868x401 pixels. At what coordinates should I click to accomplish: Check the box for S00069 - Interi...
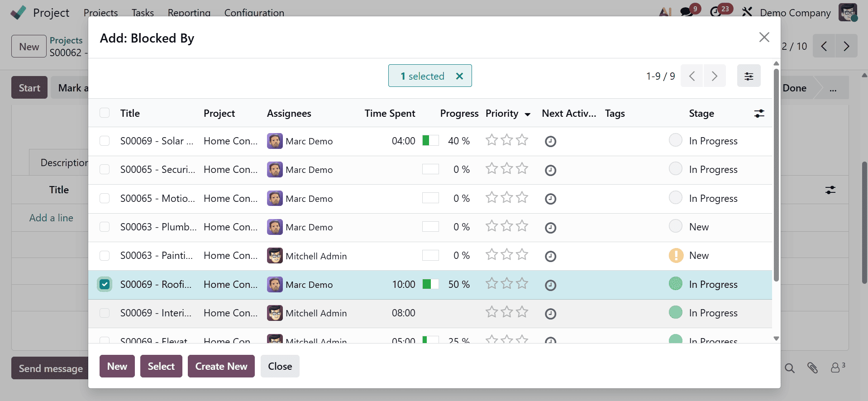click(x=105, y=313)
